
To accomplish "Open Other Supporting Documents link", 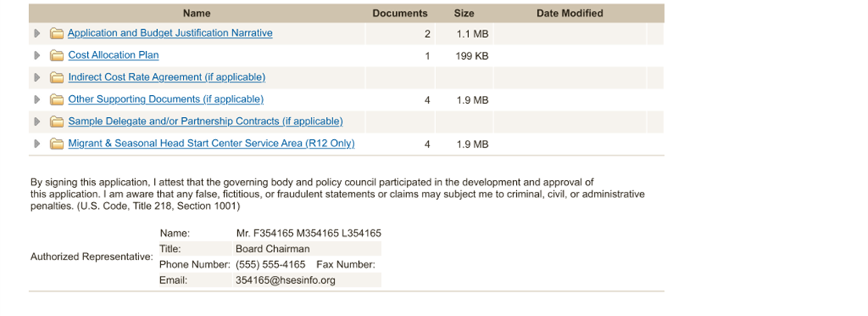I will coord(166,100).
